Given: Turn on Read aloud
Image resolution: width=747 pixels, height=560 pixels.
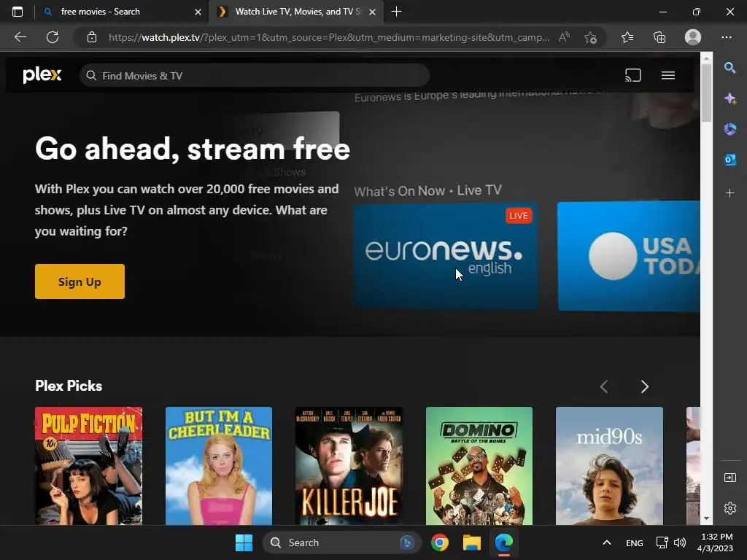Looking at the screenshot, I should [564, 37].
